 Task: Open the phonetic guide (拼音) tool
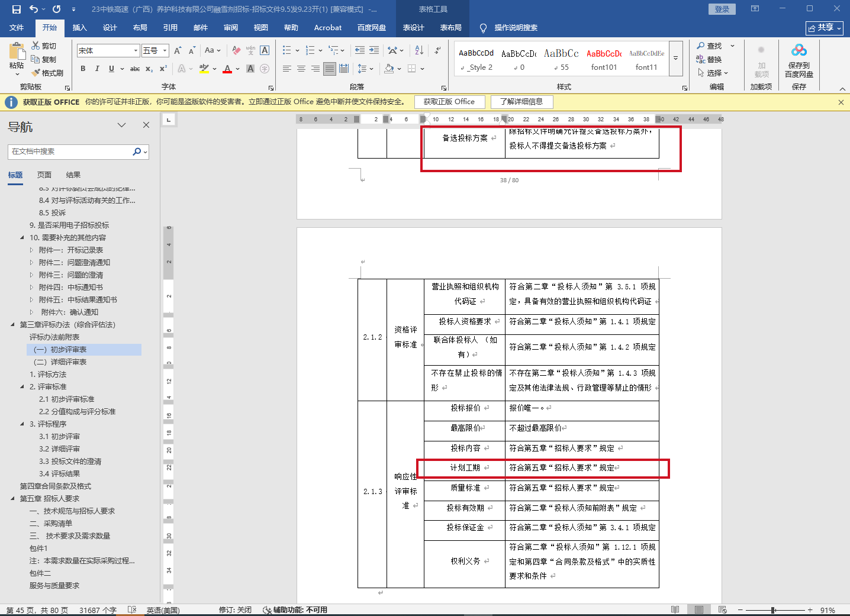(250, 51)
